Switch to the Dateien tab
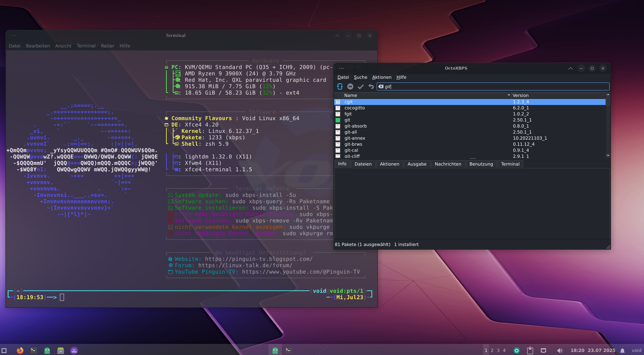 363,164
